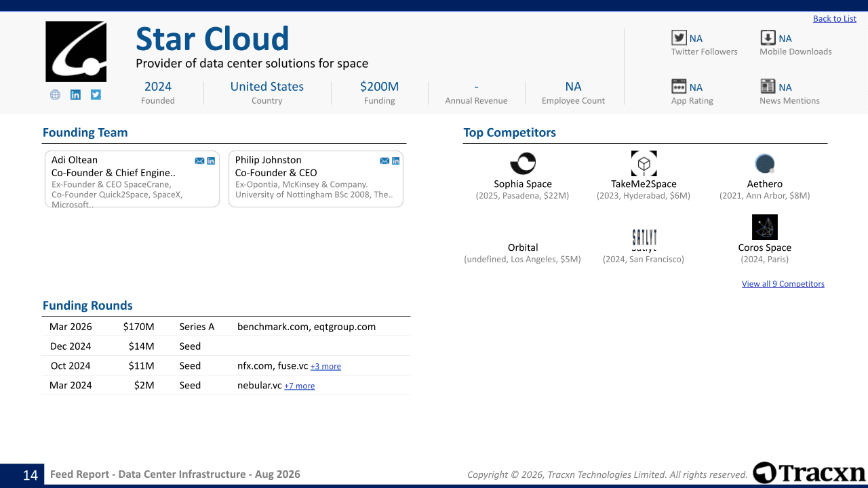
Task: Open the TakeMe2Space competitor logo
Action: (x=644, y=163)
